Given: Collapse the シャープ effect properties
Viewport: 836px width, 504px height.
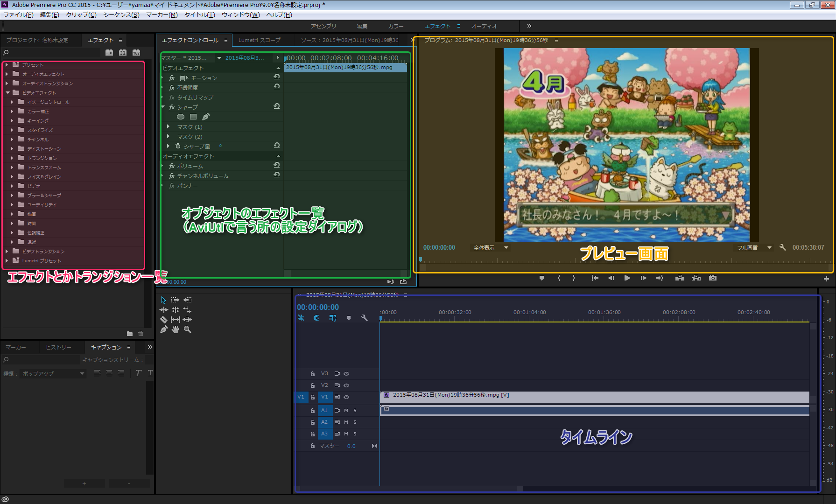Looking at the screenshot, I should tap(163, 107).
